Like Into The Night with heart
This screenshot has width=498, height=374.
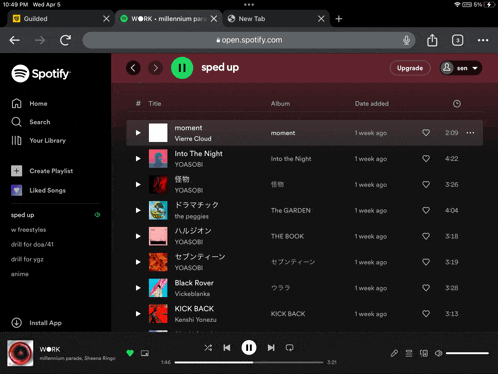(426, 159)
